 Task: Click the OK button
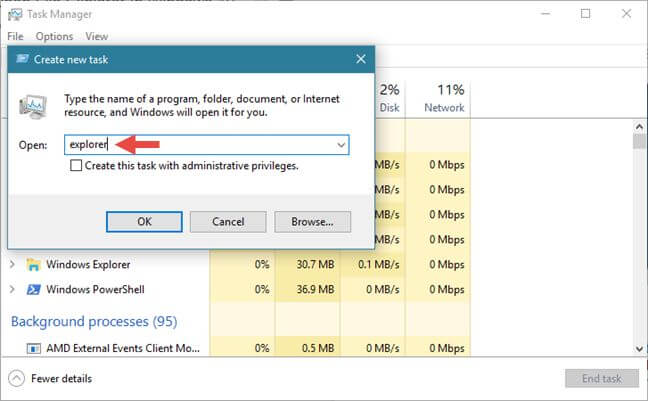pyautogui.click(x=144, y=222)
